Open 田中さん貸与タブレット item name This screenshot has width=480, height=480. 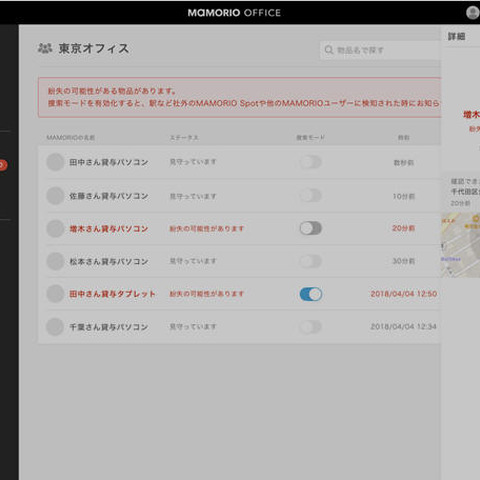tap(112, 294)
